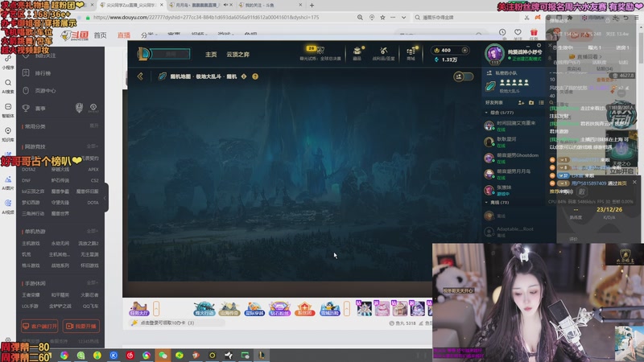This screenshot has height=362, width=644.
Task: Expand the arrow after the 雪域历险 icon
Action: tap(347, 308)
